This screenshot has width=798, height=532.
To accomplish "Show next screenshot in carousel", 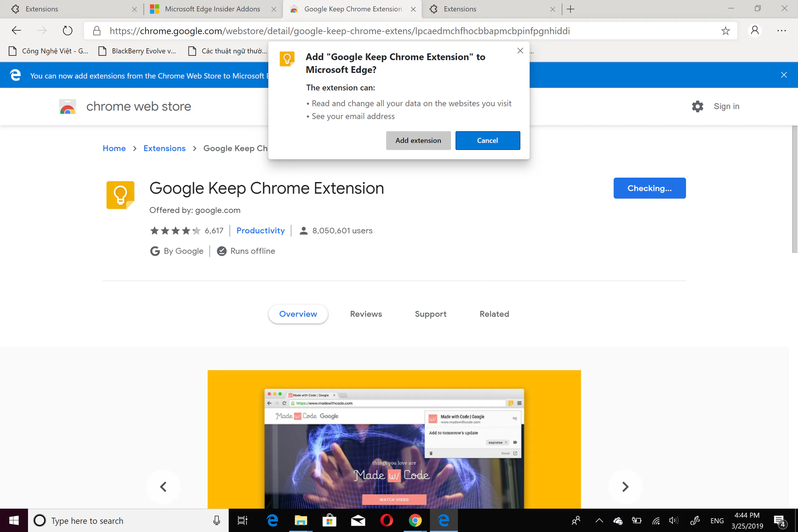I will click(625, 487).
